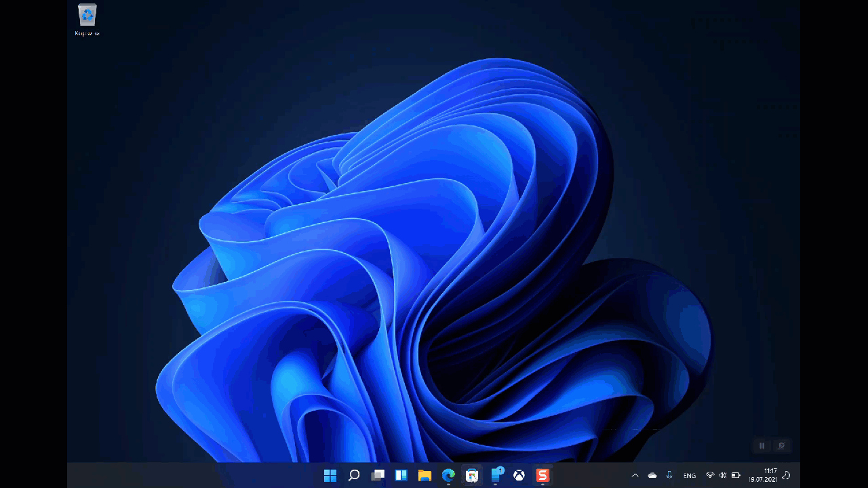Screen dimensions: 868x488
Task: Open the Wi-Fi network tray icon
Action: (711, 476)
